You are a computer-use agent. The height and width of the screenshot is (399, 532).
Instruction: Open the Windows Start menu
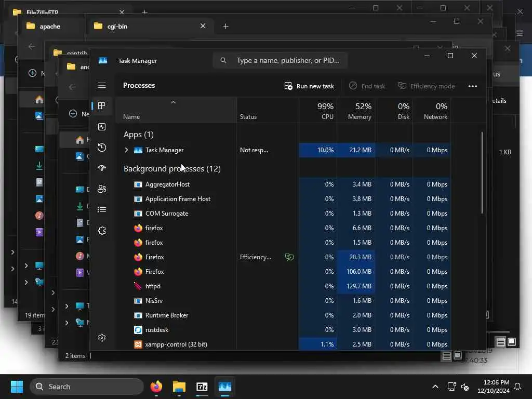point(17,387)
